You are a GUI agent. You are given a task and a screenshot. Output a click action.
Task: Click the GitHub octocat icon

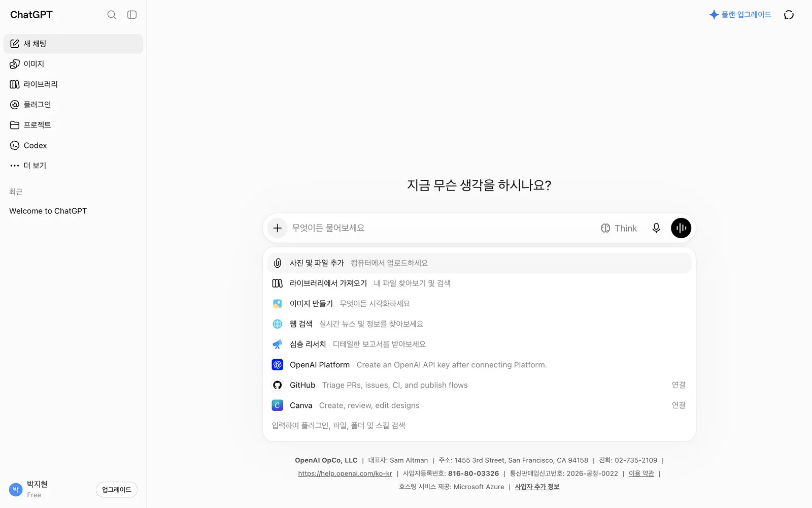pyautogui.click(x=277, y=385)
